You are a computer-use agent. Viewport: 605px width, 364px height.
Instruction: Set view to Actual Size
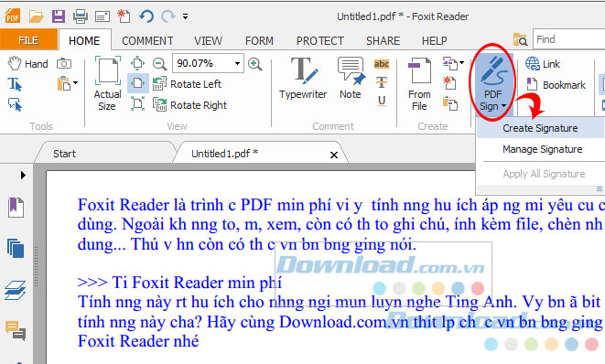tap(108, 83)
